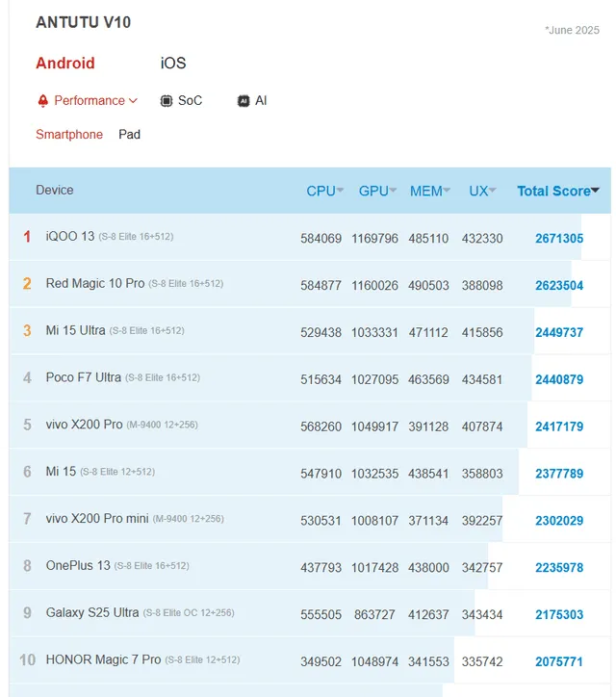Select the AI ranking label
Viewport: 616px width, 697px height.
[261, 100]
